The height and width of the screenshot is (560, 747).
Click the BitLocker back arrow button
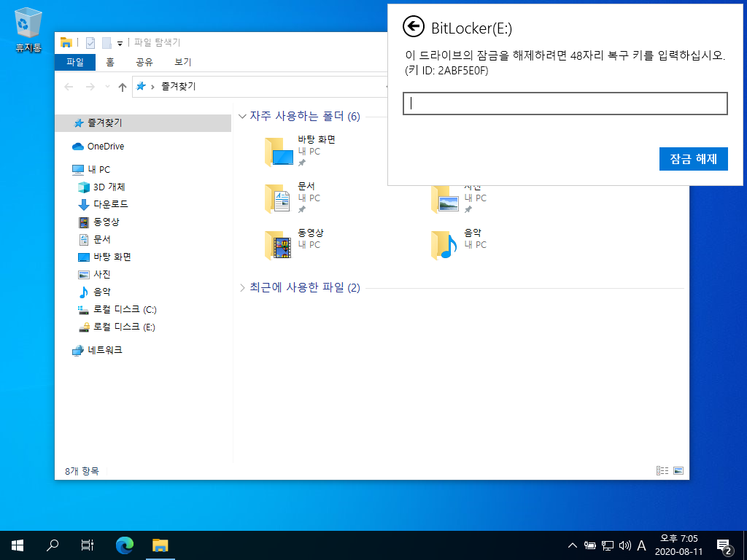(x=413, y=26)
